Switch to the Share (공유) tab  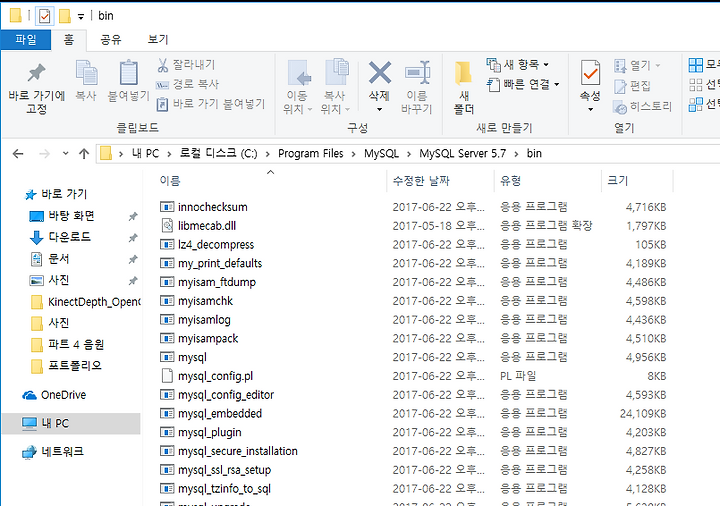point(111,39)
